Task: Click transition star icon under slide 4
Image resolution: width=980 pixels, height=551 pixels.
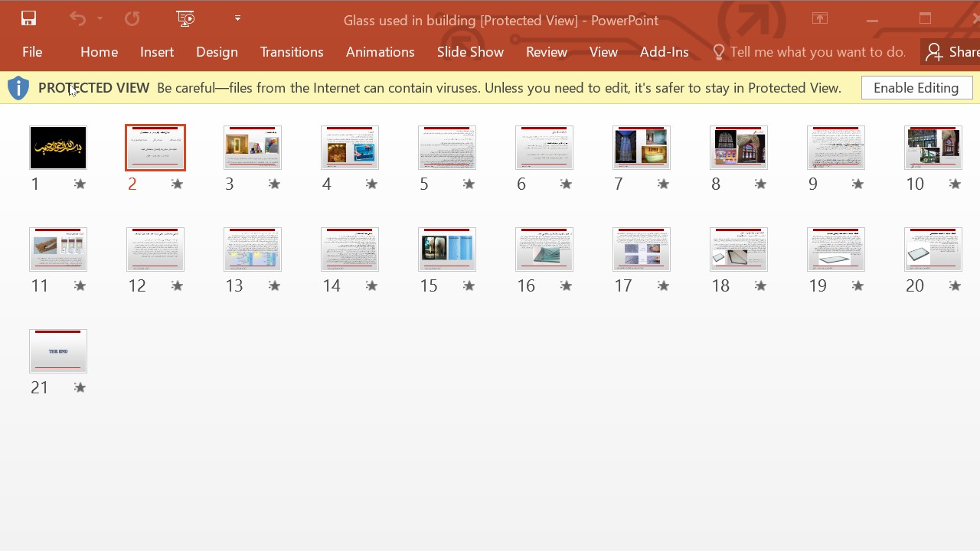Action: (371, 184)
